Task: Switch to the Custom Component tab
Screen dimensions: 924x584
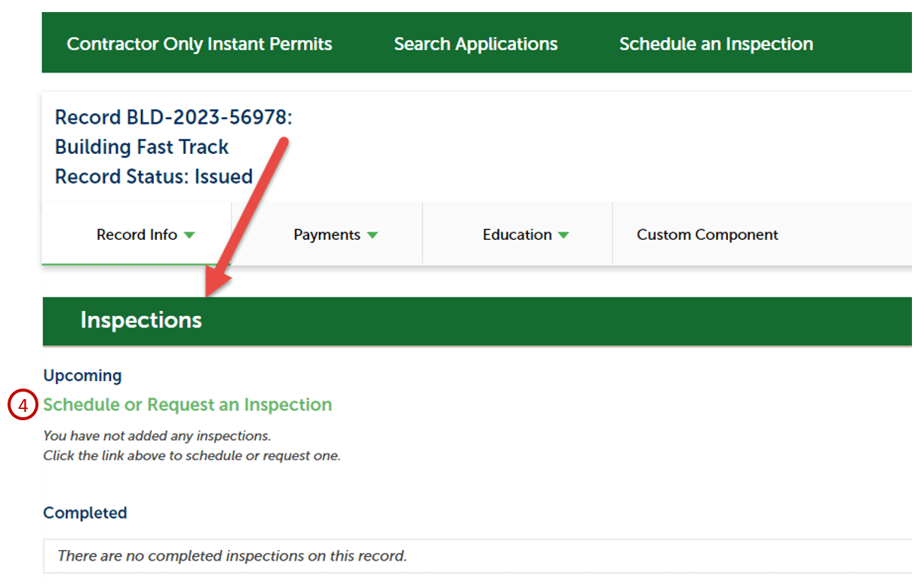Action: point(707,235)
